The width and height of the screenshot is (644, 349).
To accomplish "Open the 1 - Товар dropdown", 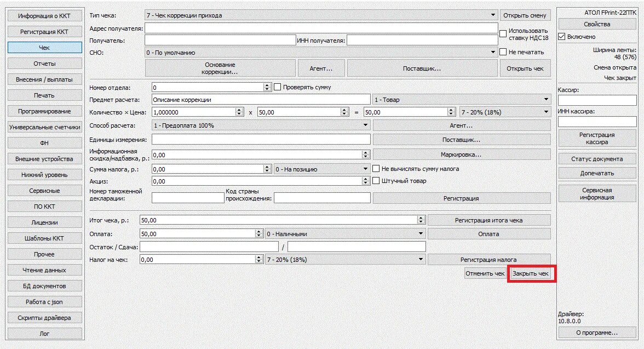I will pyautogui.click(x=462, y=100).
